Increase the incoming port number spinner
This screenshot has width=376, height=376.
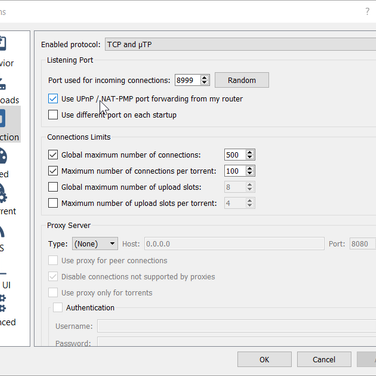coord(205,77)
